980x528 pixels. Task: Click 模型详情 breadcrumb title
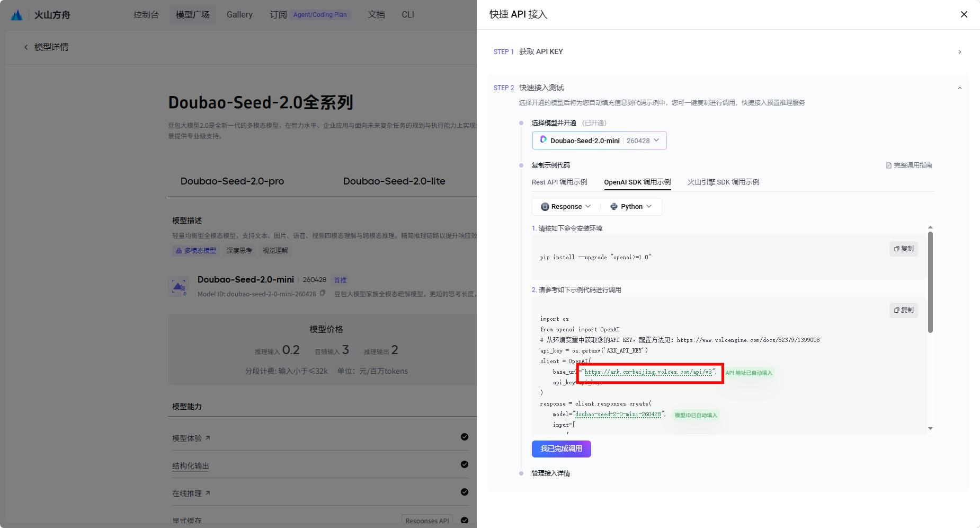51,47
